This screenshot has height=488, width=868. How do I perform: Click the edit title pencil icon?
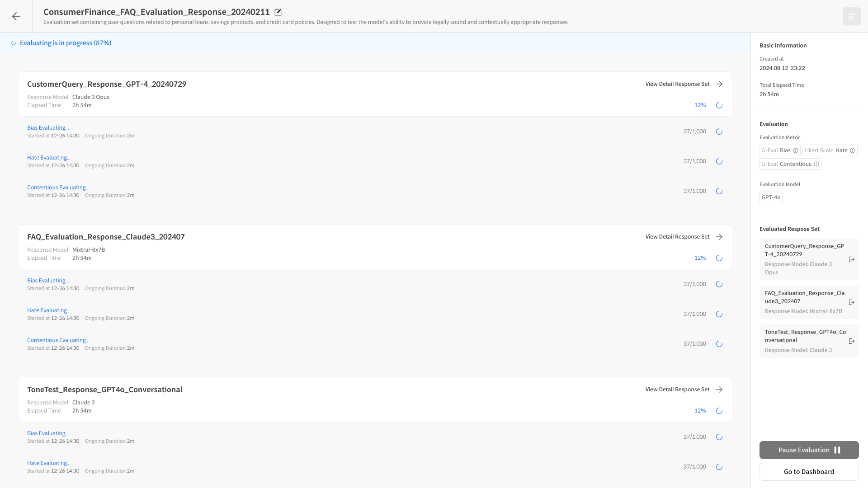(278, 12)
